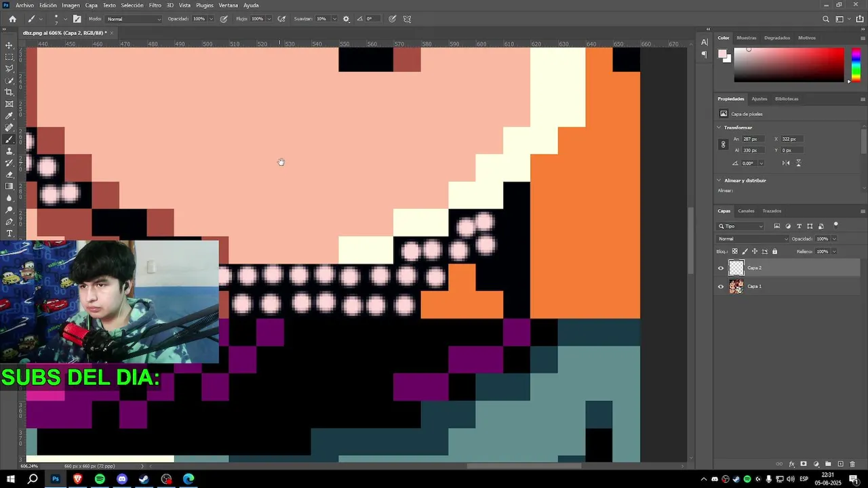Open the layer filter Tipo dropdown
This screenshot has width=868, height=488.
pyautogui.click(x=741, y=226)
